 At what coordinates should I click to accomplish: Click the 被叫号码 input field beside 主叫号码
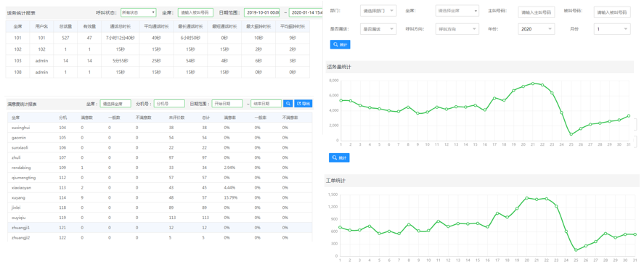612,12
